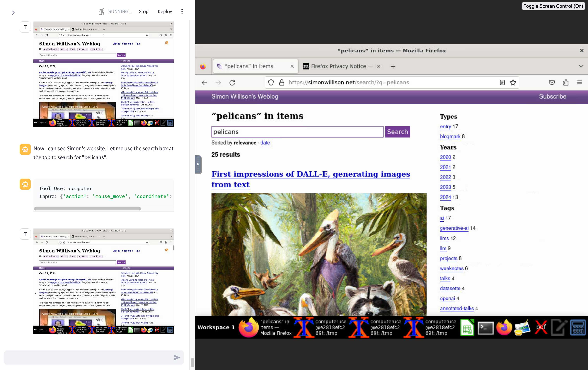Click the DALL-E pelican painting image
Screen dimensions: 588x370
click(x=319, y=254)
